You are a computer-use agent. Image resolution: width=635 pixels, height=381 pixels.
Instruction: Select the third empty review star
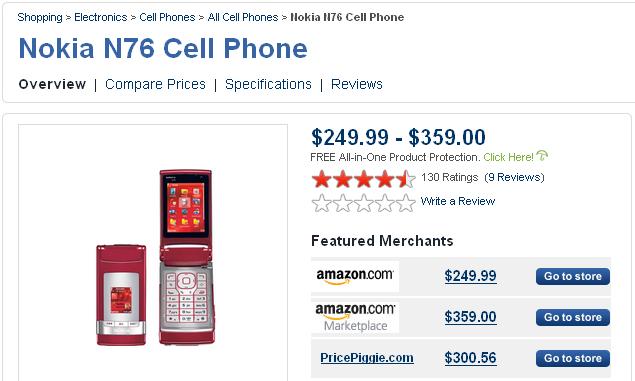tap(363, 202)
